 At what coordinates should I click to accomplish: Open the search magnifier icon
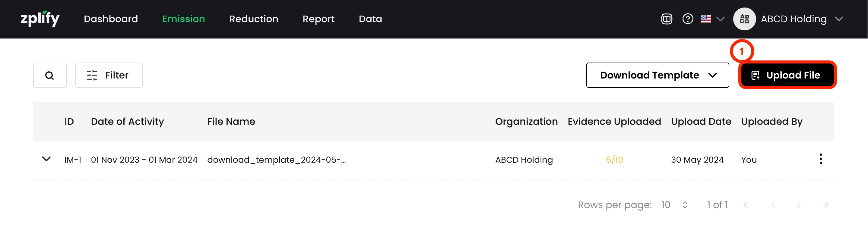pos(49,75)
